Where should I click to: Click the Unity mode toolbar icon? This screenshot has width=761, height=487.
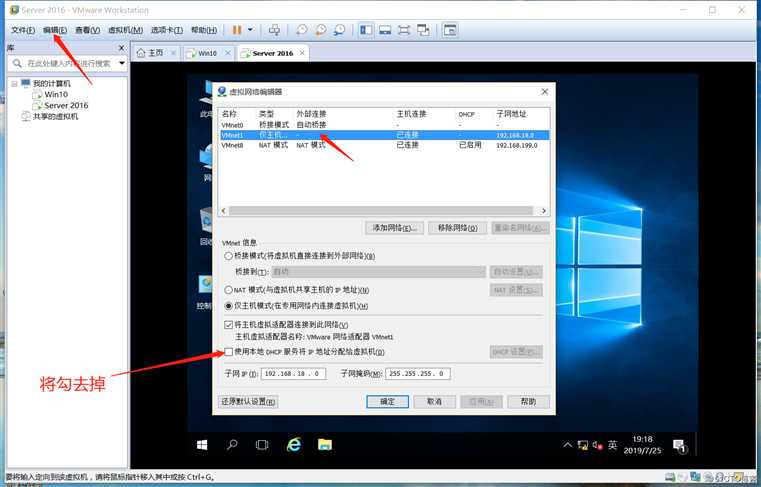tap(423, 30)
